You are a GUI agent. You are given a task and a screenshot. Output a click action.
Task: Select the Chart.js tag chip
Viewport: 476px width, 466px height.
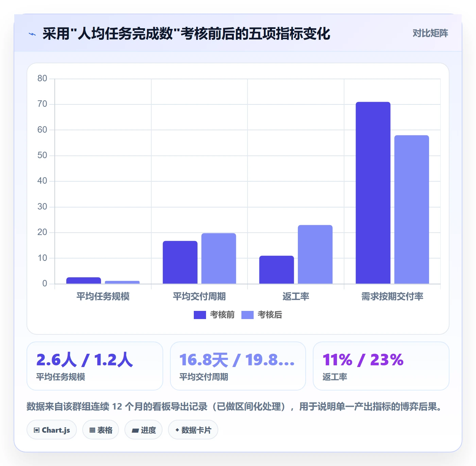coord(52,430)
